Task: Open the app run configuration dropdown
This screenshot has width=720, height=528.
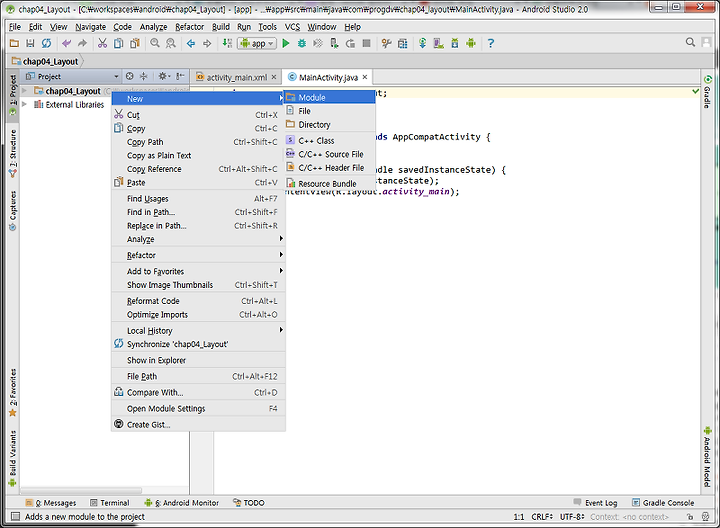Action: [257, 43]
